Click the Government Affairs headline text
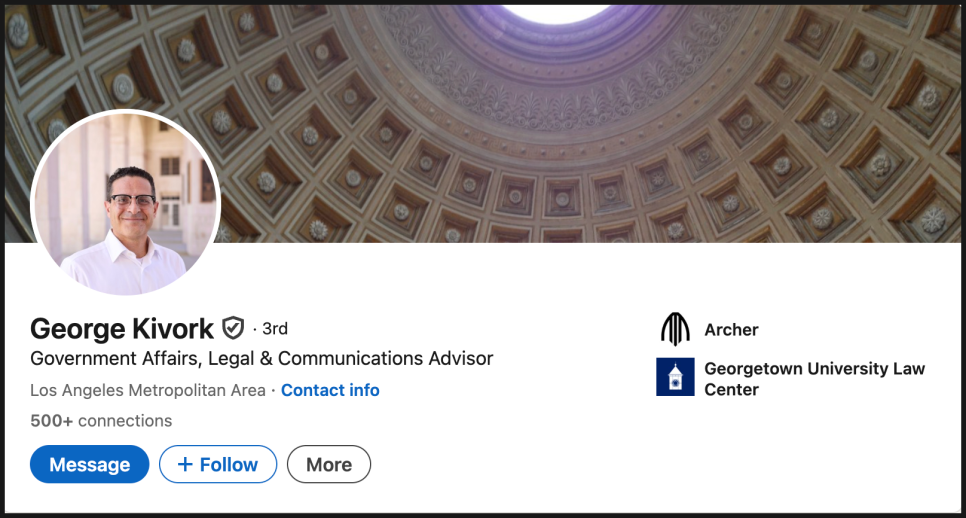Image resolution: width=966 pixels, height=518 pixels. click(262, 358)
